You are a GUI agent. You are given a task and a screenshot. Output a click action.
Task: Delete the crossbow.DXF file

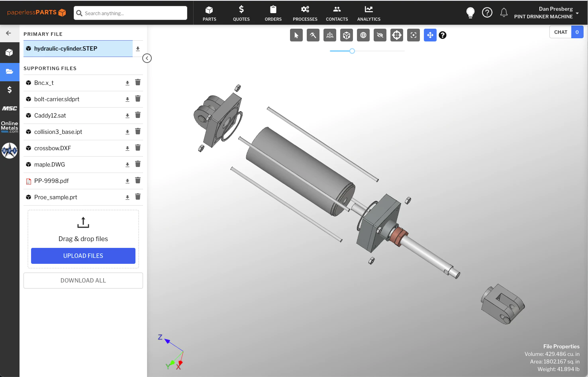[138, 147]
